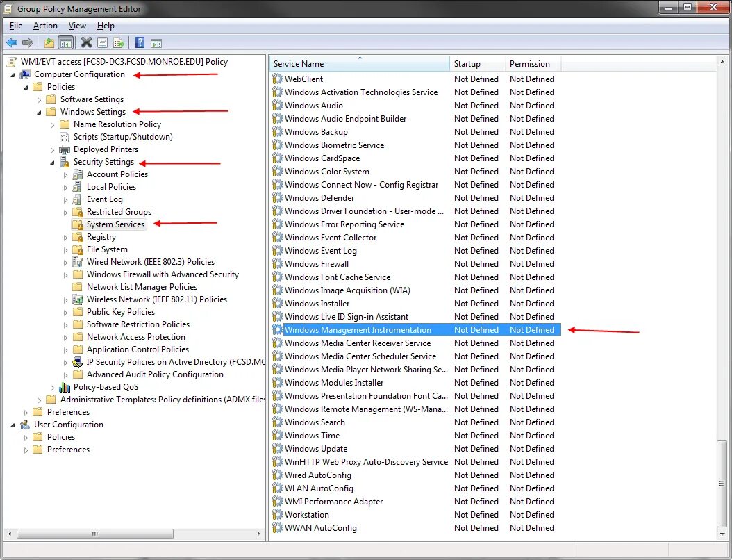The image size is (732, 560).
Task: Select the Windows Time service
Action: (415, 436)
